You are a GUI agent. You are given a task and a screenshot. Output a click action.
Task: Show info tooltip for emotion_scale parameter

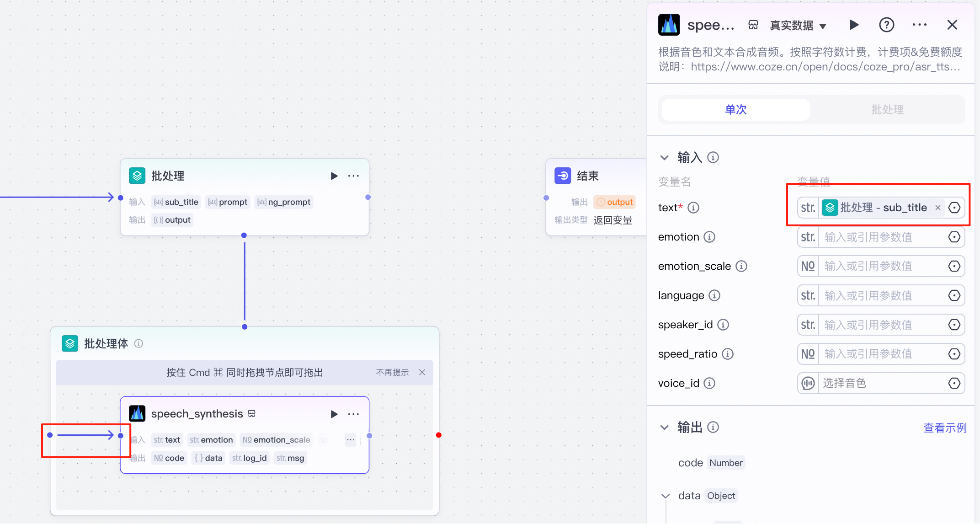pos(741,266)
